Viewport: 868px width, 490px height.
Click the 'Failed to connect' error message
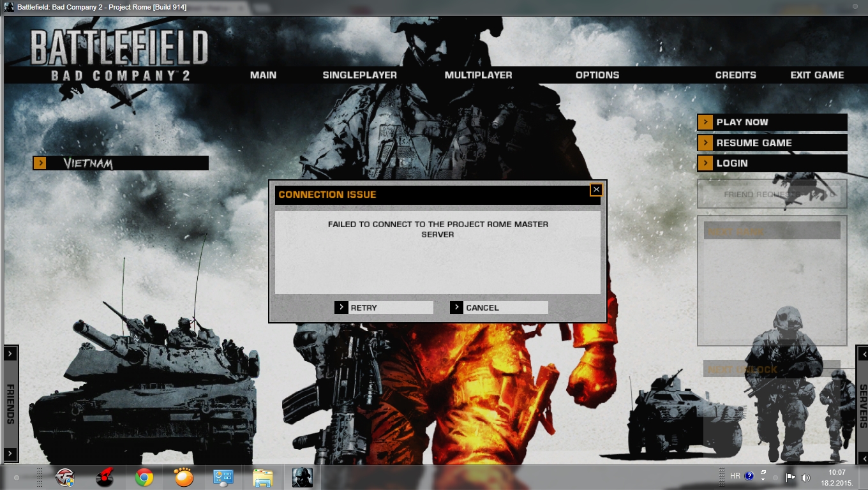click(x=438, y=229)
